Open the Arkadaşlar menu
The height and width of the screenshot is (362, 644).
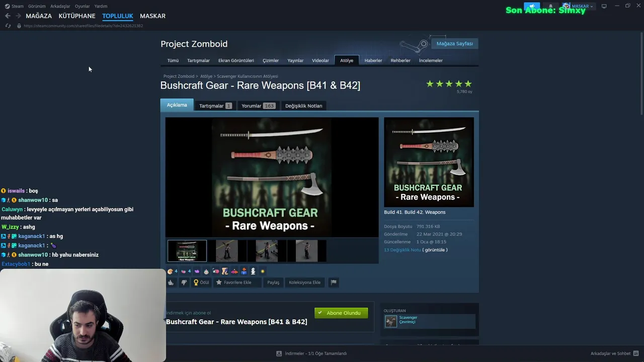60,6
